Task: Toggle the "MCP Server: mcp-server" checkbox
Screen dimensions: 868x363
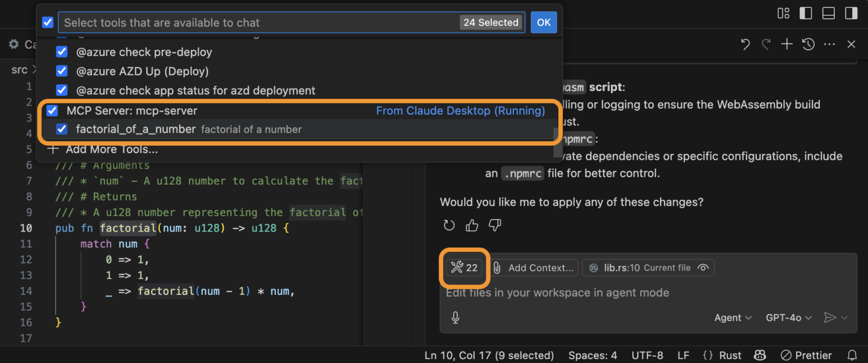Action: coord(52,111)
